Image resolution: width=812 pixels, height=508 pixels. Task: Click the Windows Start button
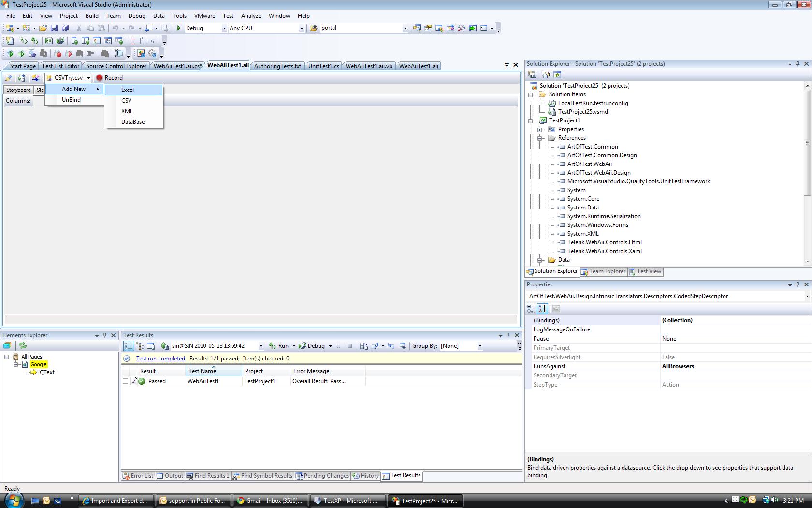13,500
